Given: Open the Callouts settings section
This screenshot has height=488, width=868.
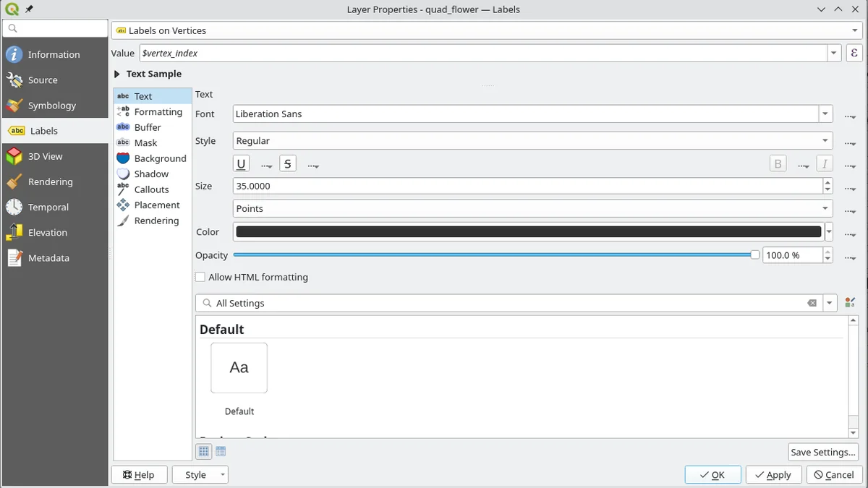Looking at the screenshot, I should [x=151, y=189].
